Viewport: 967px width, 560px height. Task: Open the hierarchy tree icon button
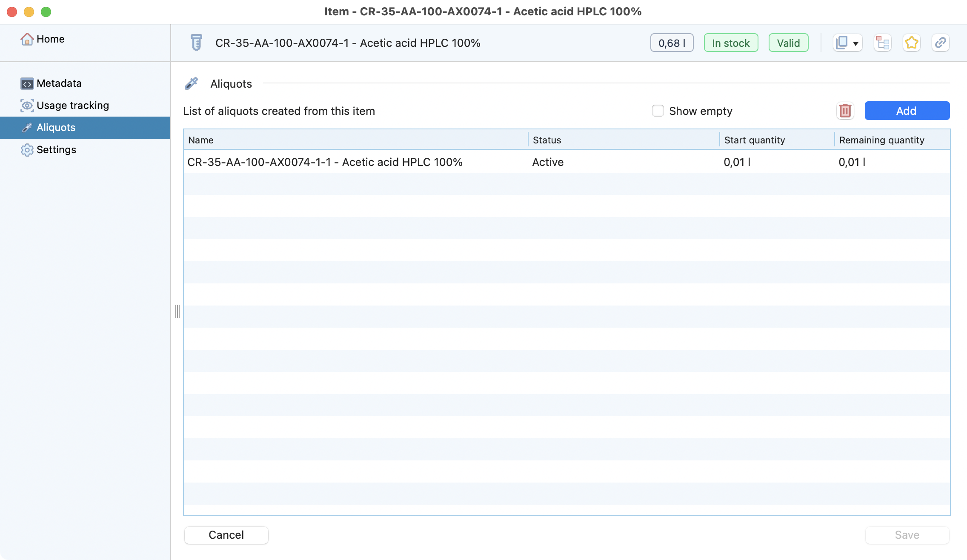pyautogui.click(x=882, y=43)
